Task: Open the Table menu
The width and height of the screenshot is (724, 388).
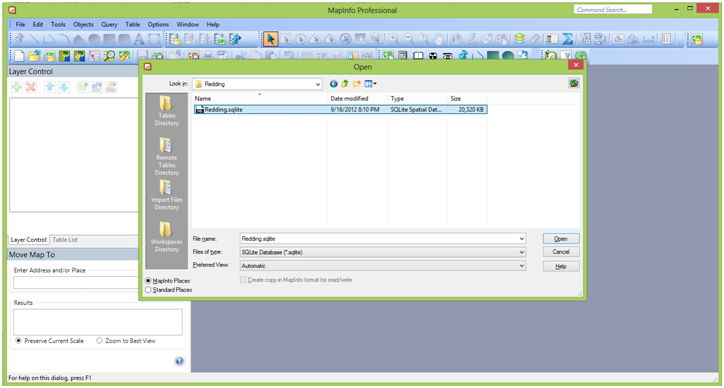Action: (x=133, y=24)
